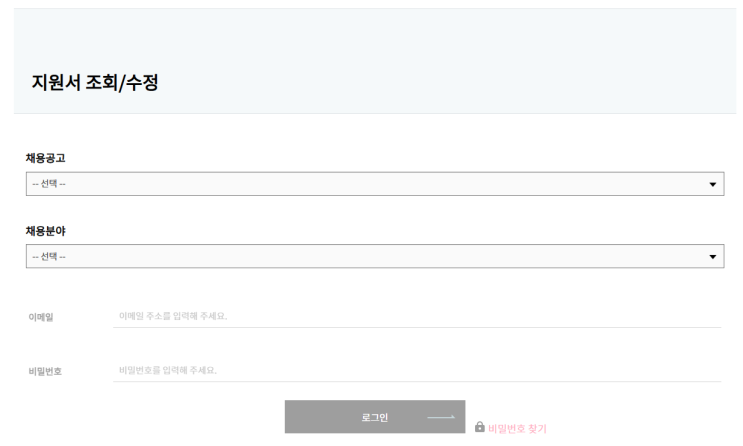743x446 pixels.
Task: Click the 지원서 조회/수정 page heading
Action: pos(95,83)
